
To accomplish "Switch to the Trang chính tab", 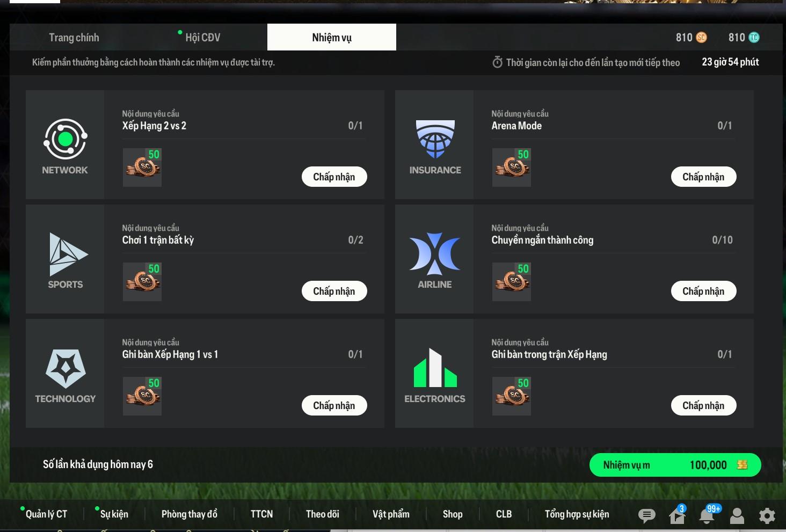I will click(74, 38).
